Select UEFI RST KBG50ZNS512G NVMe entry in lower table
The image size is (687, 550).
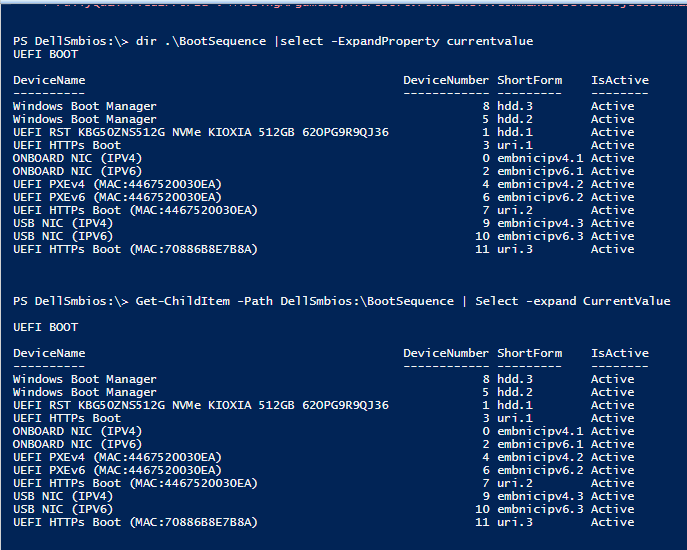200,405
